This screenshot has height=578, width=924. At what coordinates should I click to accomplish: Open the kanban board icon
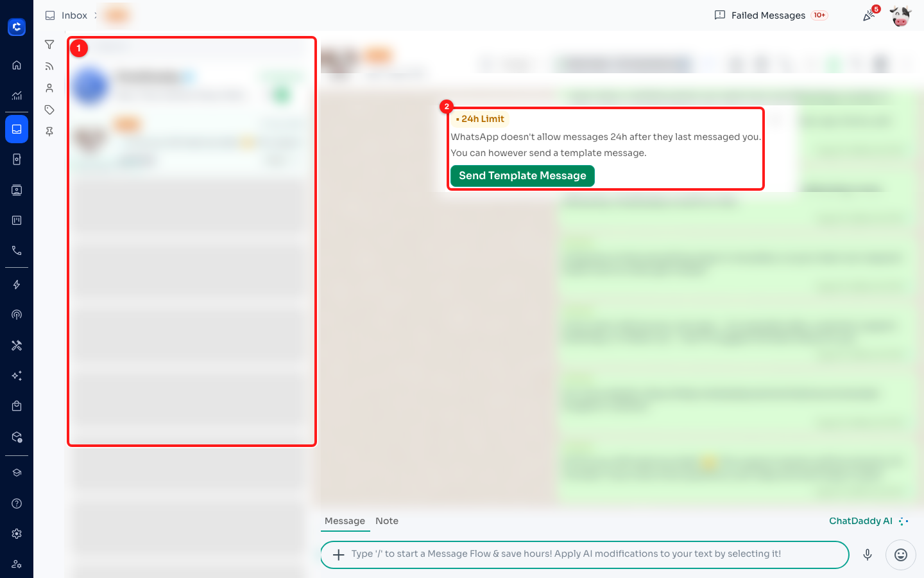coord(17,220)
